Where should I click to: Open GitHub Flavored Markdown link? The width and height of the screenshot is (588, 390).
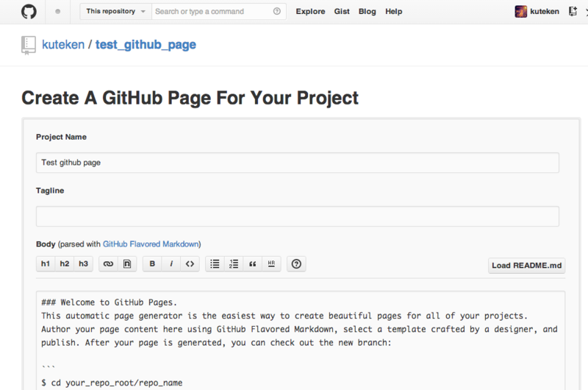pos(151,244)
